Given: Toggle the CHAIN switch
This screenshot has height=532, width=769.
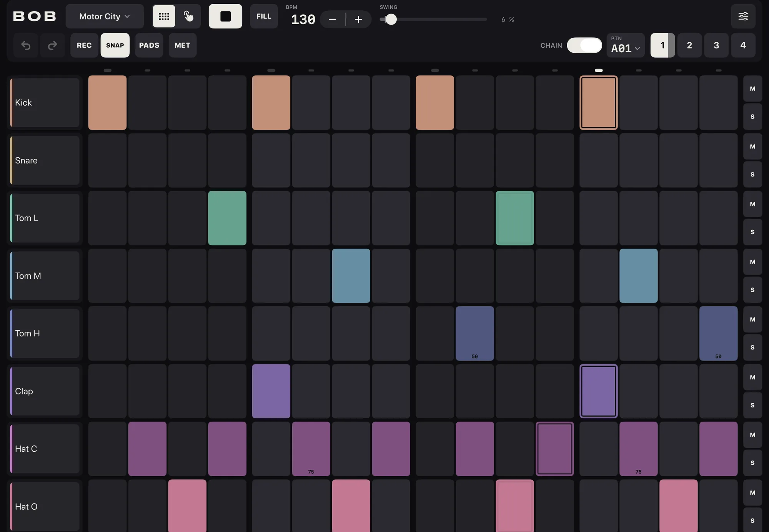Looking at the screenshot, I should (584, 45).
